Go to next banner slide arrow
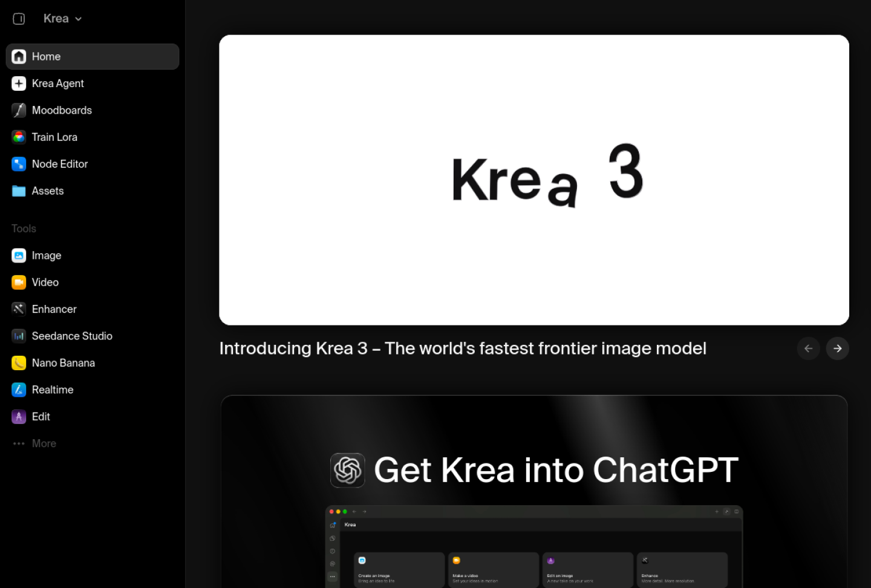This screenshot has width=871, height=588. 837,348
